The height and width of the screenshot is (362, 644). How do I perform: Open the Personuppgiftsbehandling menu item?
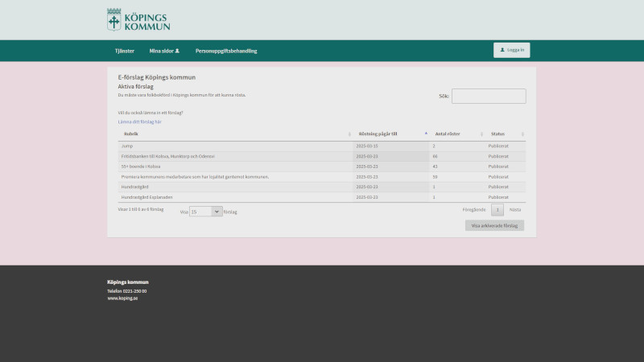click(226, 51)
